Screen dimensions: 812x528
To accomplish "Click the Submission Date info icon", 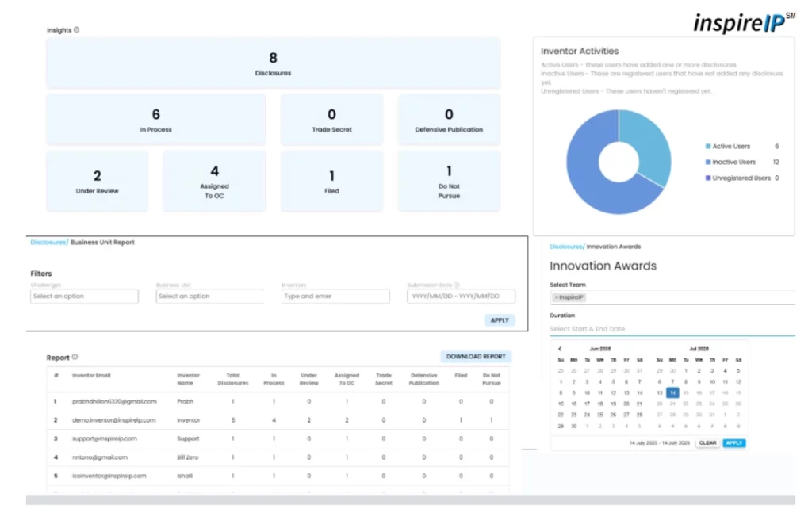I will pos(457,285).
